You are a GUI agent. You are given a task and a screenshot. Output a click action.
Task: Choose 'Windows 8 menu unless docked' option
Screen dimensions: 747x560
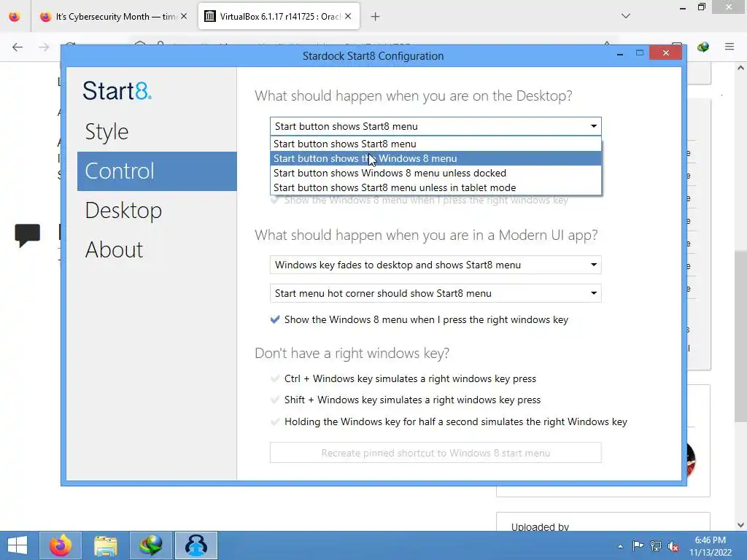tap(436, 174)
